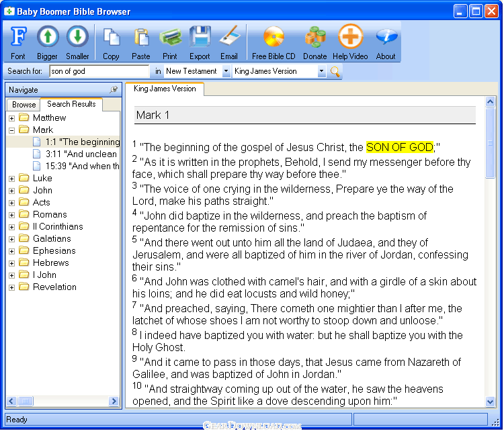This screenshot has height=431, width=504.
Task: Expand the Romans results node
Action: point(11,215)
